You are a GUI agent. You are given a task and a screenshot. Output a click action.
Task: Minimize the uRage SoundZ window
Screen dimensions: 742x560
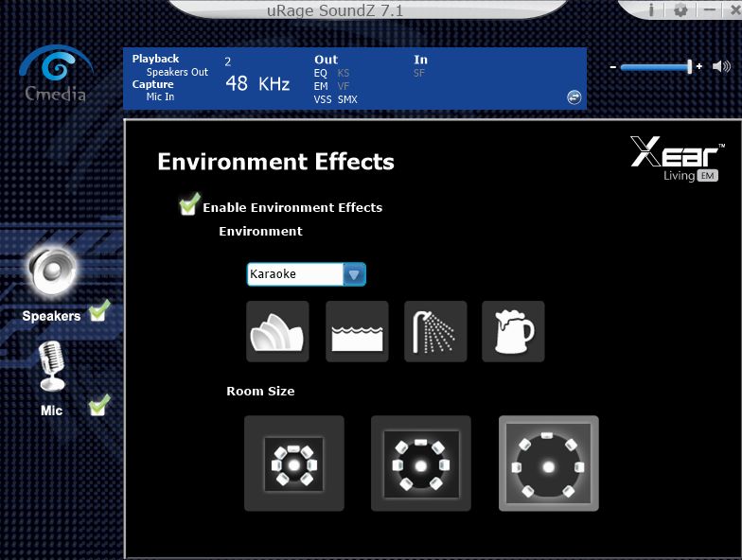tap(709, 9)
